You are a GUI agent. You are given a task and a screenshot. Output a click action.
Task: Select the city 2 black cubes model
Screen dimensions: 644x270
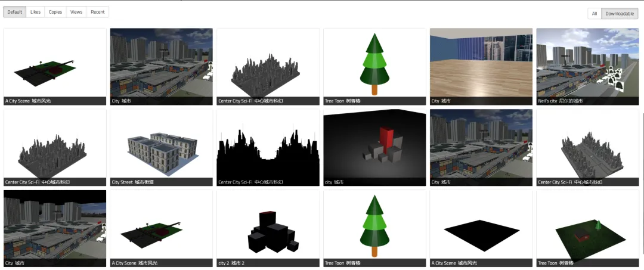point(268,224)
